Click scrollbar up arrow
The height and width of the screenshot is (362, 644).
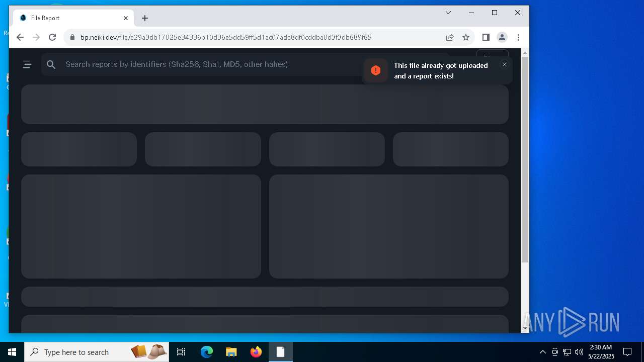click(525, 52)
